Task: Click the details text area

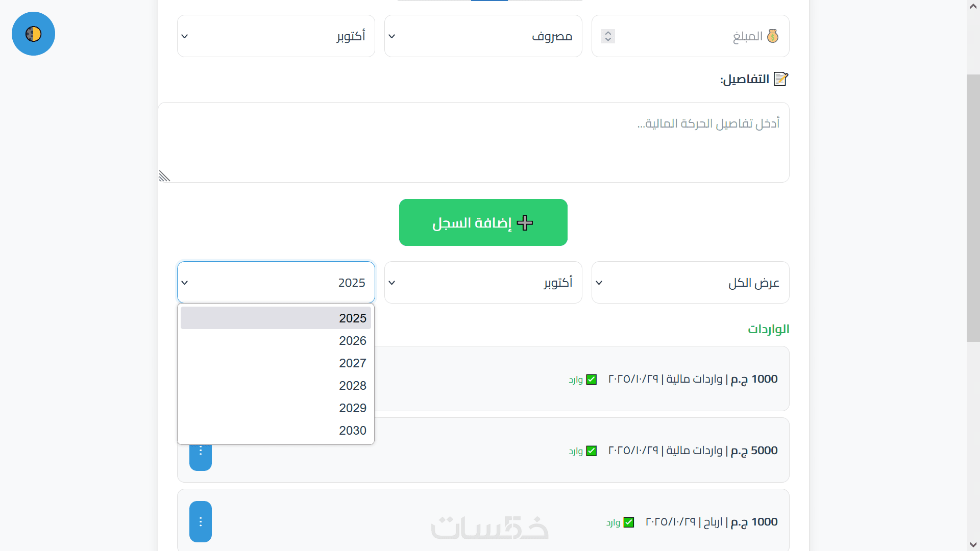Action: [474, 142]
